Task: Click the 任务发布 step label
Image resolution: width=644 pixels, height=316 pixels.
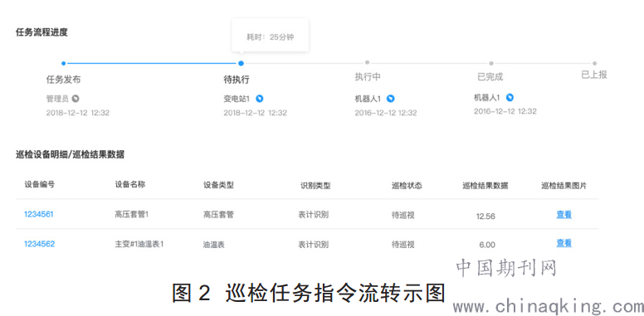Action: click(63, 80)
